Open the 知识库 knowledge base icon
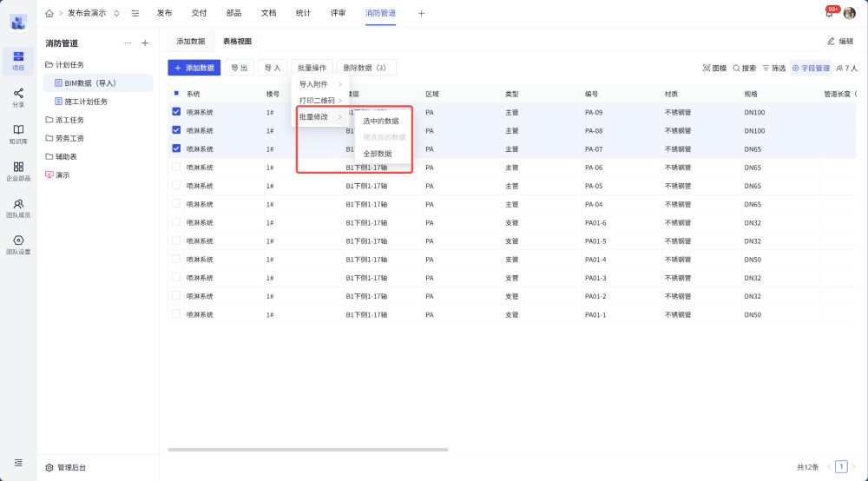Viewport: 868px width, 481px height. click(18, 134)
